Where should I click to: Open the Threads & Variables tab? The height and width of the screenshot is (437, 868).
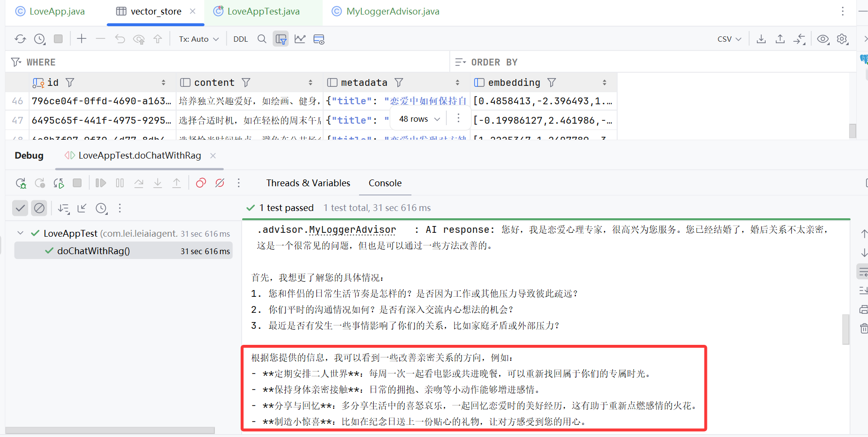[x=308, y=183]
